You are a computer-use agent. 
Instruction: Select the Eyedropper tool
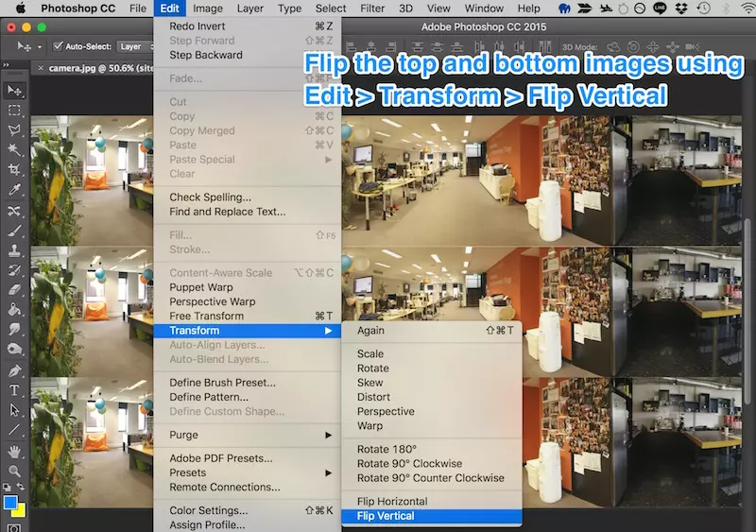pos(14,190)
